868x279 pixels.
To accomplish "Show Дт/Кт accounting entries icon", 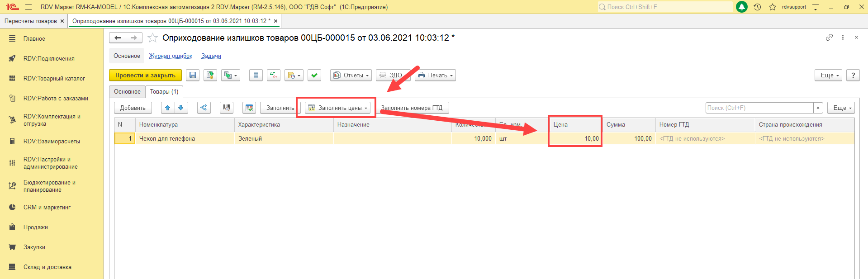I will tap(274, 75).
